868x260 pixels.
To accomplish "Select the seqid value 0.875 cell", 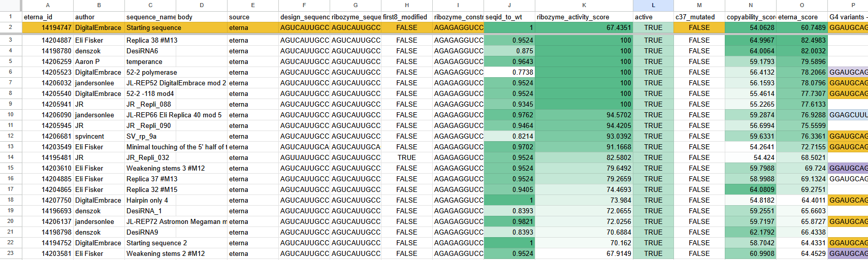I will (x=509, y=51).
